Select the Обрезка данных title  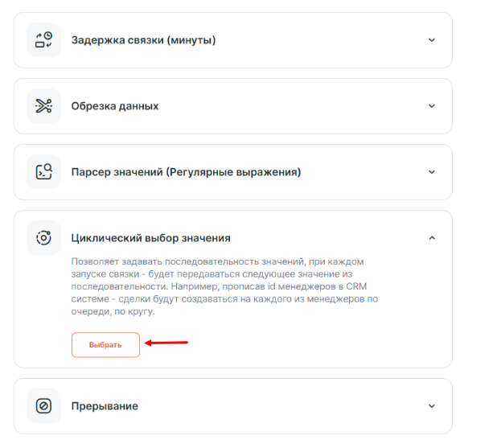[x=115, y=105]
